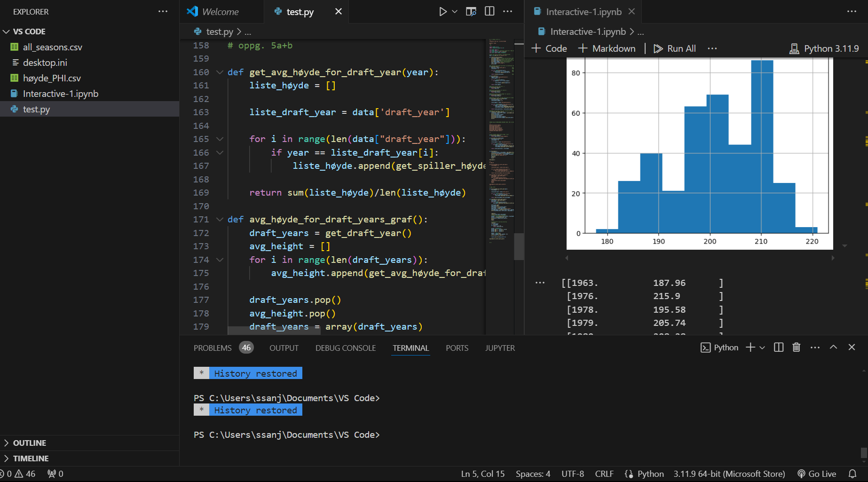Close the bottom panel
868x482 pixels.
point(852,347)
